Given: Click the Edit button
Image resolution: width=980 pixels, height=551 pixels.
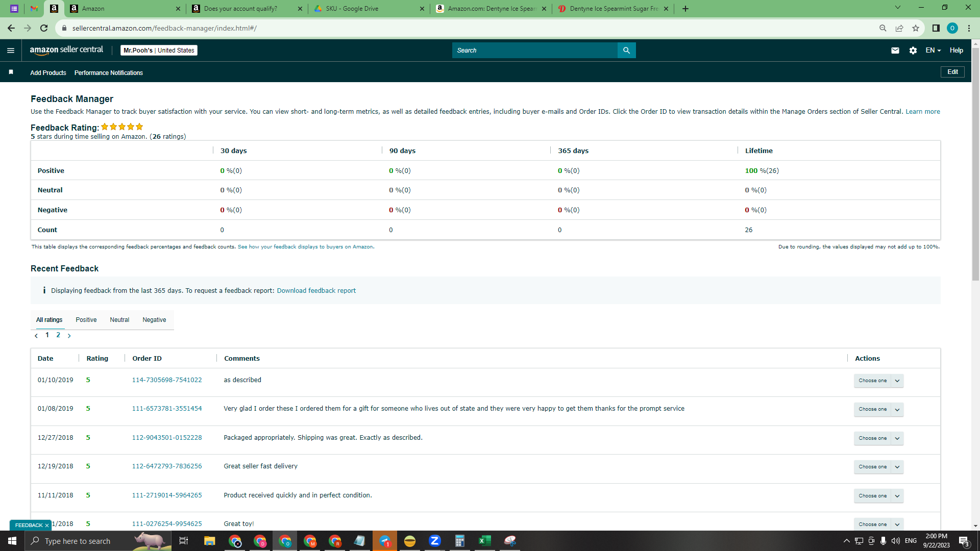Looking at the screenshot, I should pyautogui.click(x=952, y=72).
